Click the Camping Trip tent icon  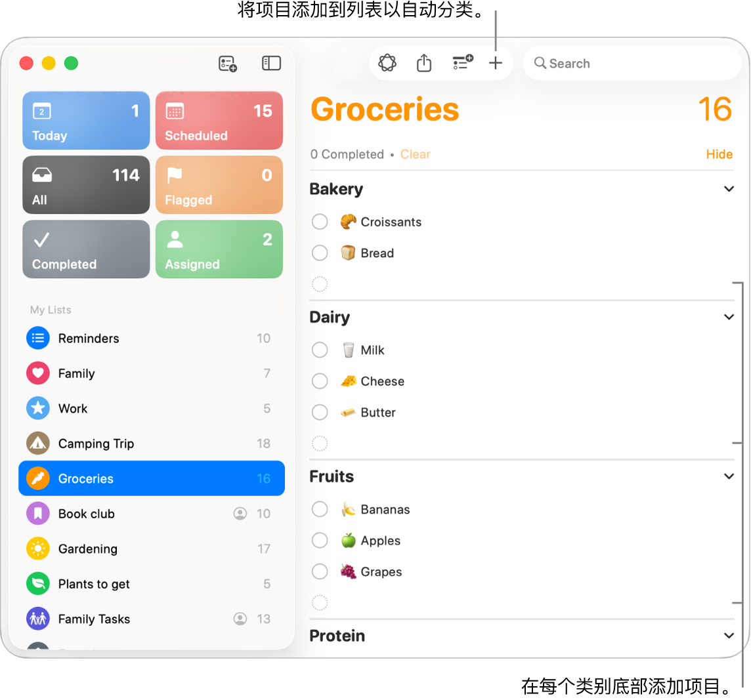[x=38, y=443]
